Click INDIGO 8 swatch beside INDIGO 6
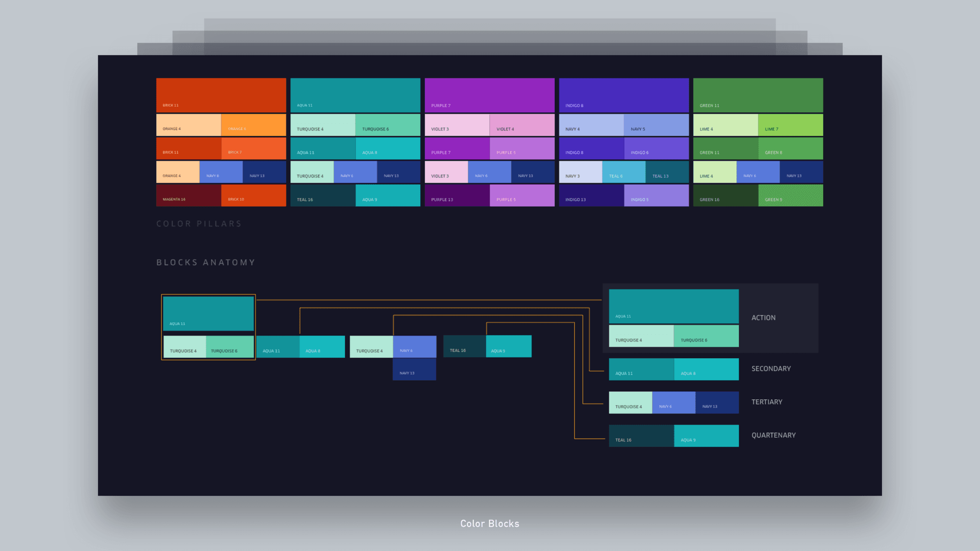The width and height of the screenshot is (980, 551). [591, 148]
